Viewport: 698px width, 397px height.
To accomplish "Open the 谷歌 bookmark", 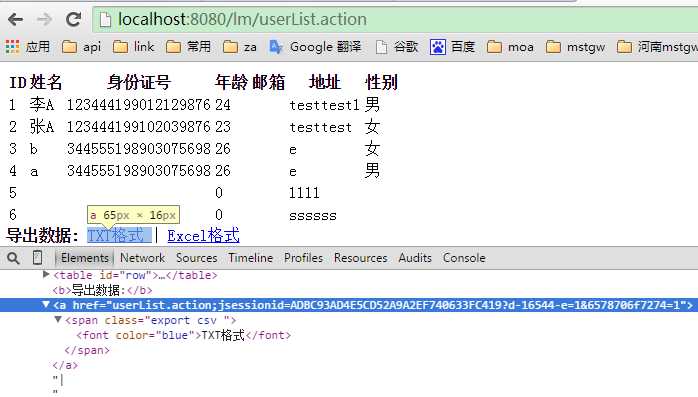I will (397, 46).
